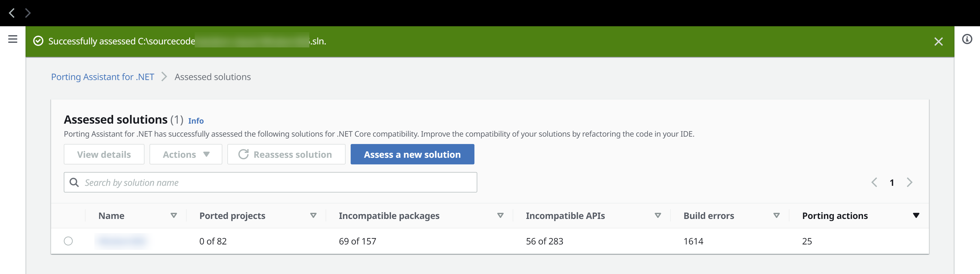Click the View details button
The height and width of the screenshot is (274, 980).
[x=104, y=154]
